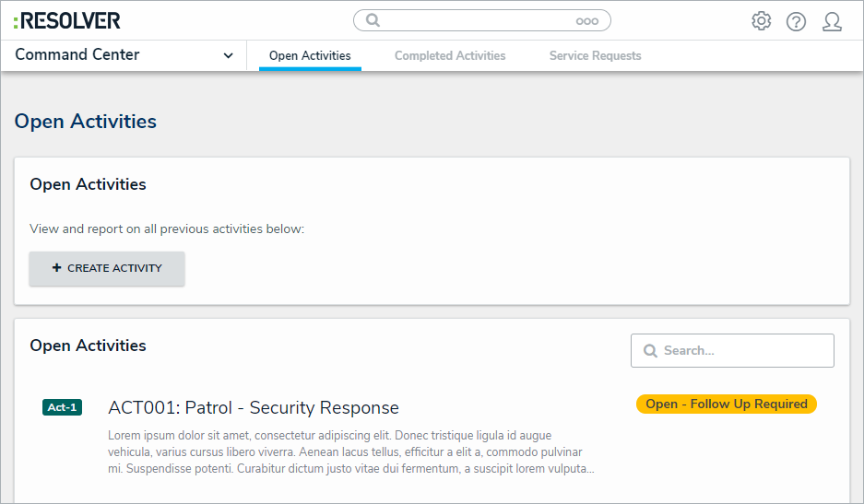Open the user profile icon
Screen dimensions: 864x504
pos(832,21)
